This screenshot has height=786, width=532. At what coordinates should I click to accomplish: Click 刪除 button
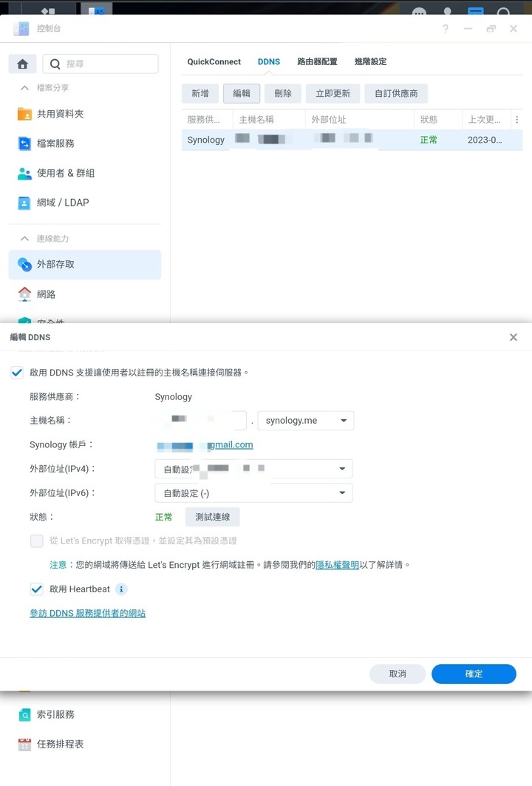pyautogui.click(x=283, y=93)
